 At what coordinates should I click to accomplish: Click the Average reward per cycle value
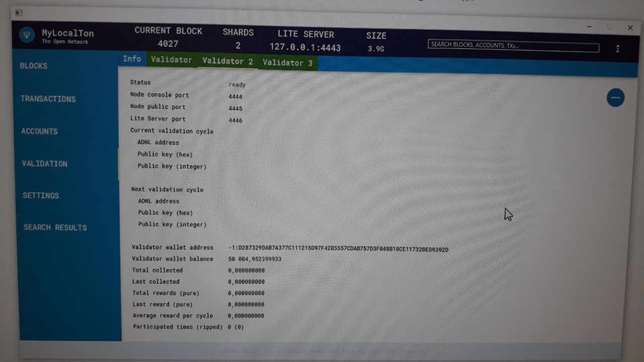[x=246, y=316]
